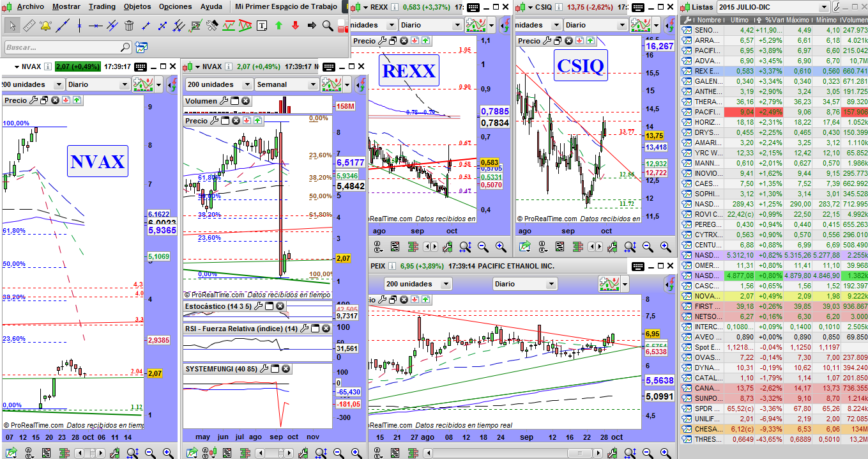Pick the green up arrow drawing tool

(x=278, y=26)
